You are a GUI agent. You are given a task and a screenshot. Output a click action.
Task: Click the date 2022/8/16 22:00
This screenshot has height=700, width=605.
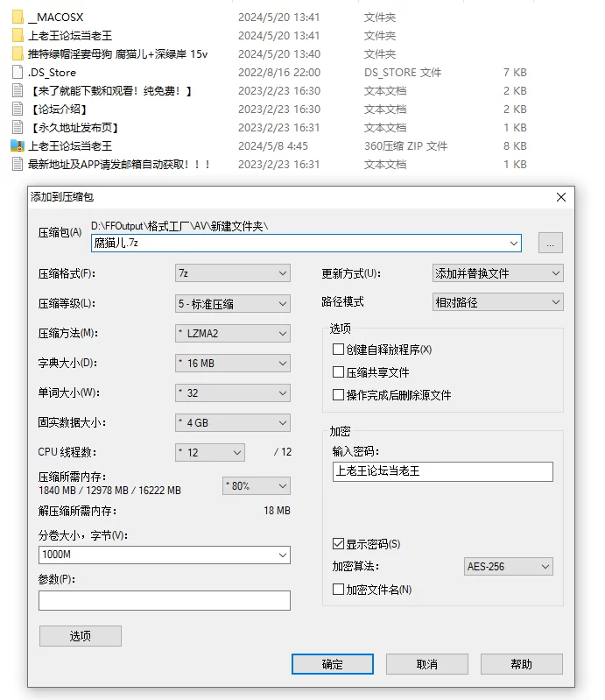point(279,73)
